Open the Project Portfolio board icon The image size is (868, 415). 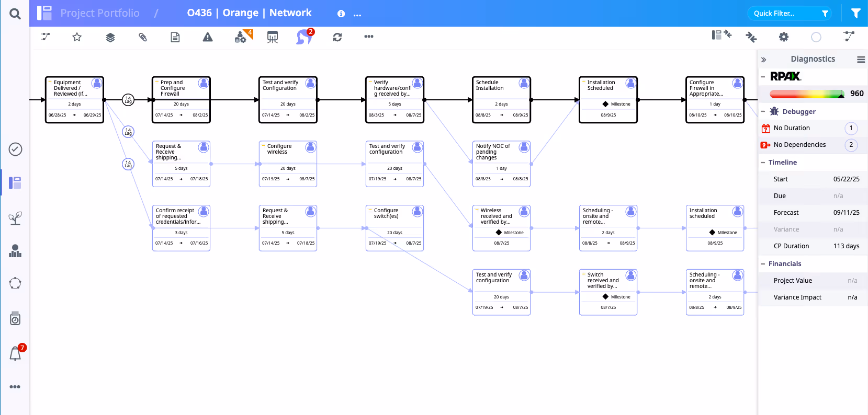point(44,13)
